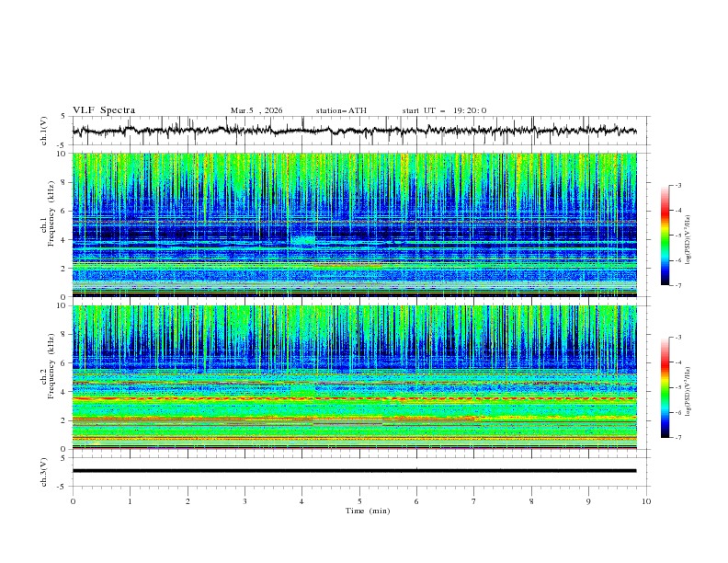
Task: Click the "5" tick on the time axis
Action: point(359,501)
